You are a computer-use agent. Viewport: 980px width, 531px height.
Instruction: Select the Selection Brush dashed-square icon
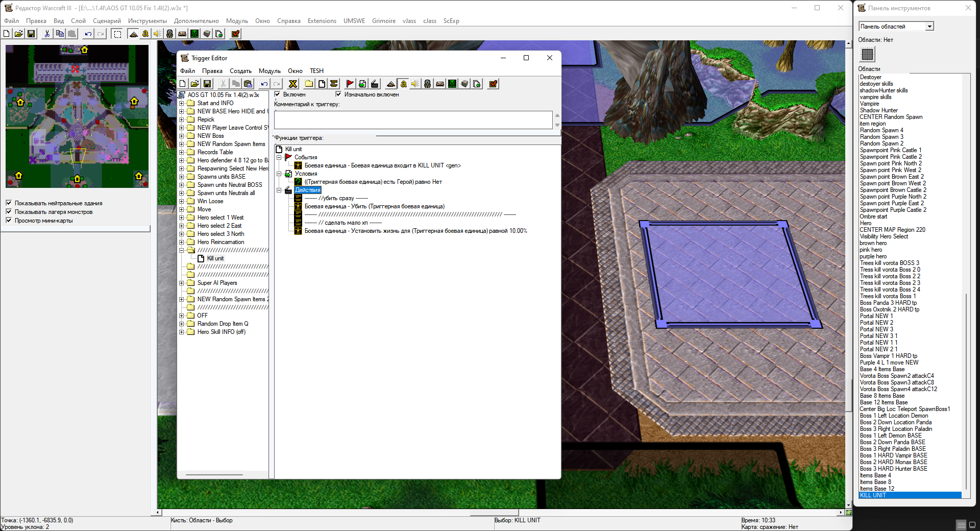coord(117,34)
